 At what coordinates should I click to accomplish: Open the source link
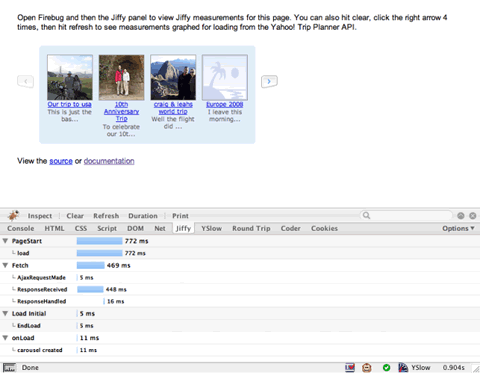[x=61, y=161]
